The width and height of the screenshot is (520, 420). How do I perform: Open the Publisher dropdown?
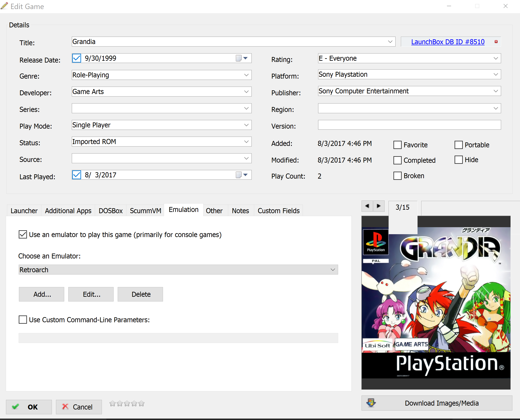(496, 91)
